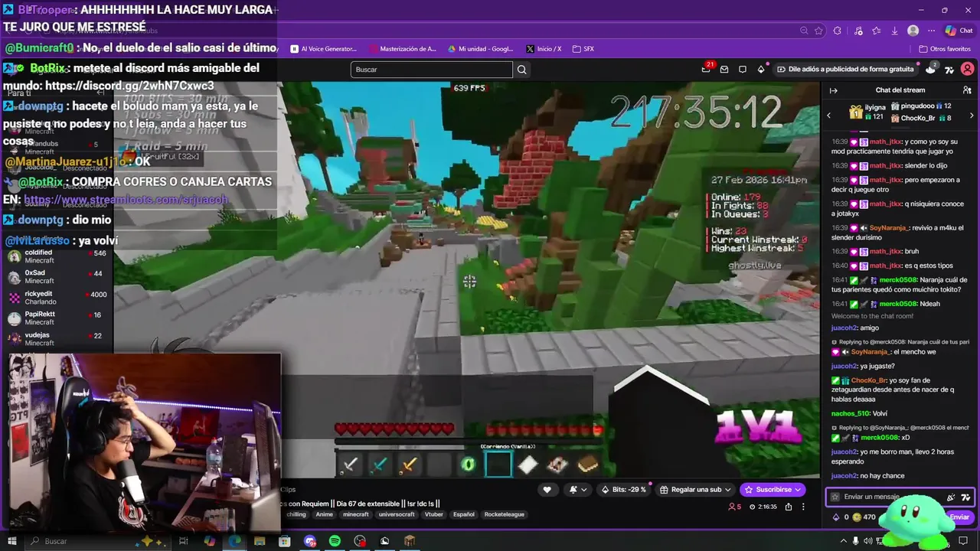Click the minecraft tag
Image resolution: width=980 pixels, height=551 pixels.
[355, 514]
